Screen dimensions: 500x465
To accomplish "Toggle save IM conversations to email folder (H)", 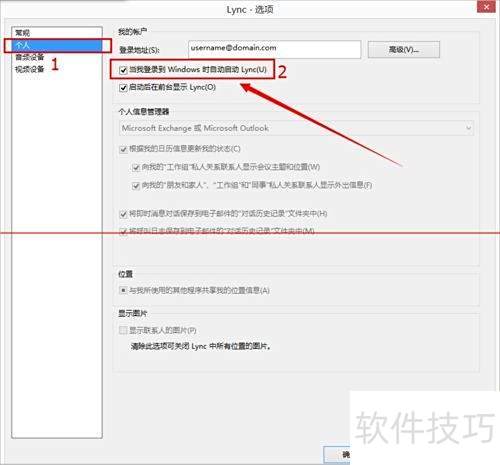I will tap(123, 214).
